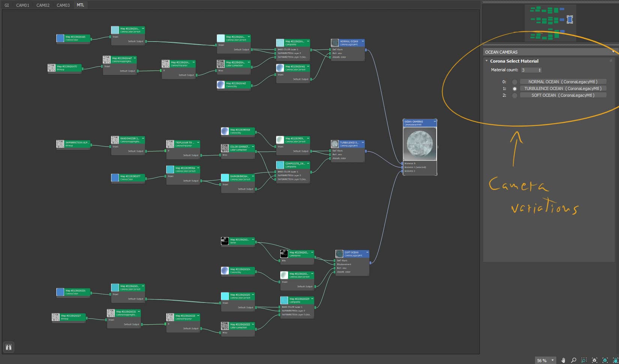Select the Pan tool hand icon
The width and height of the screenshot is (619, 364).
coord(563,360)
